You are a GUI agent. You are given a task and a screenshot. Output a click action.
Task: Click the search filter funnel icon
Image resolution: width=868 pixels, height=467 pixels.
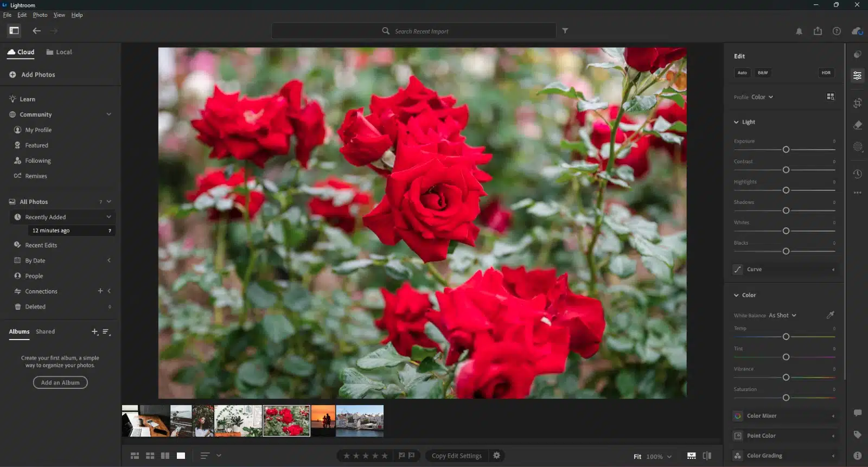(x=565, y=31)
